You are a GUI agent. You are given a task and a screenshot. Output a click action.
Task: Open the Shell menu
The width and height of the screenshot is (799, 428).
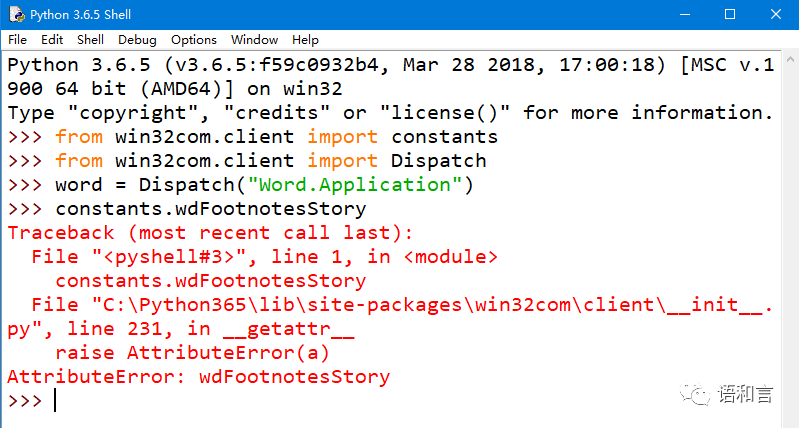coord(90,40)
